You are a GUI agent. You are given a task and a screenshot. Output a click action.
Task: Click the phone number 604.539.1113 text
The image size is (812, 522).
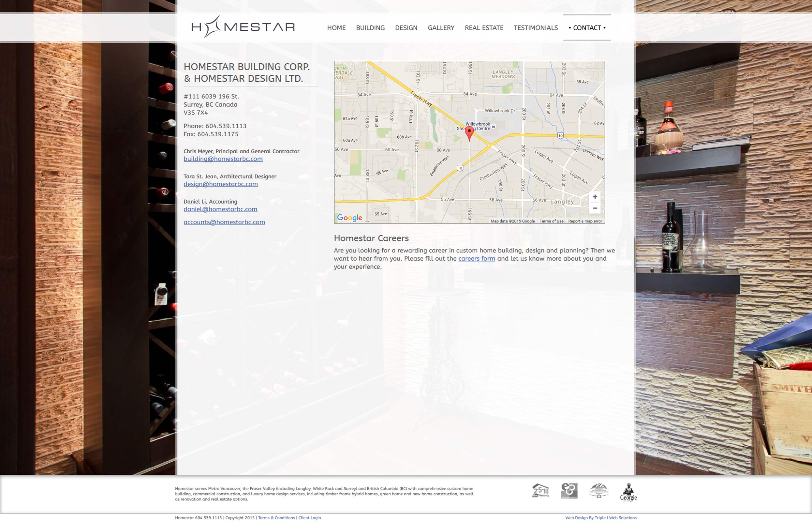tap(226, 126)
